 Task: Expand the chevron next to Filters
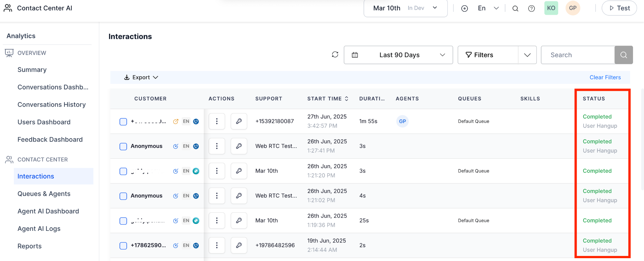click(527, 55)
